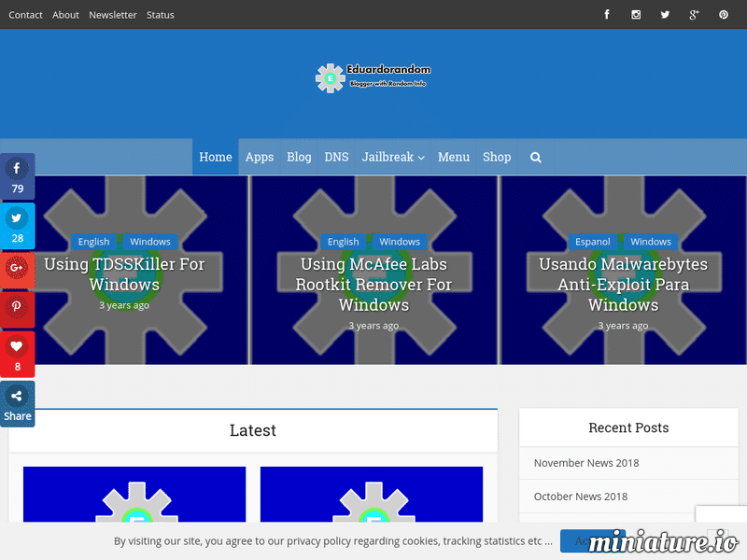This screenshot has width=747, height=560.
Task: Pin with sidebar Pinterest button
Action: 18,310
